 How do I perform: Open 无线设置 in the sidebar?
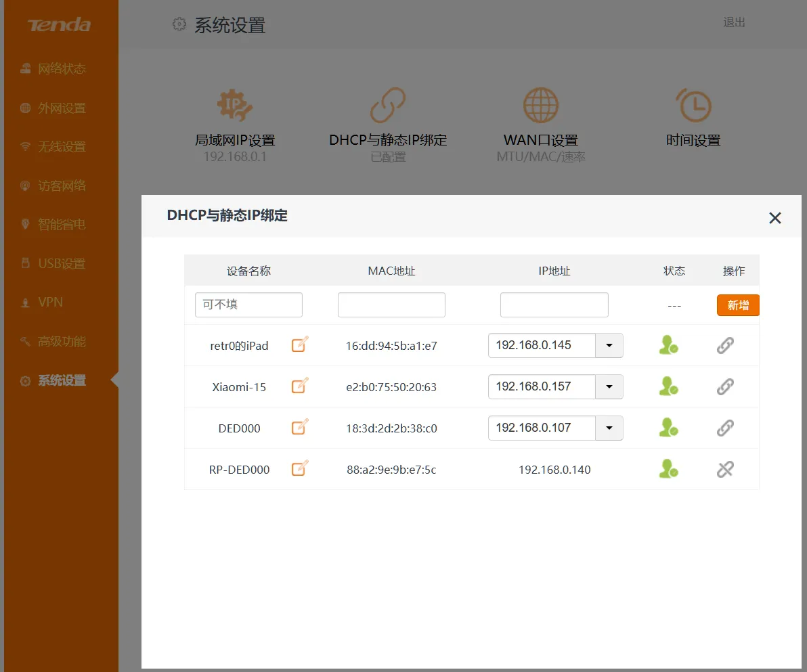point(61,147)
